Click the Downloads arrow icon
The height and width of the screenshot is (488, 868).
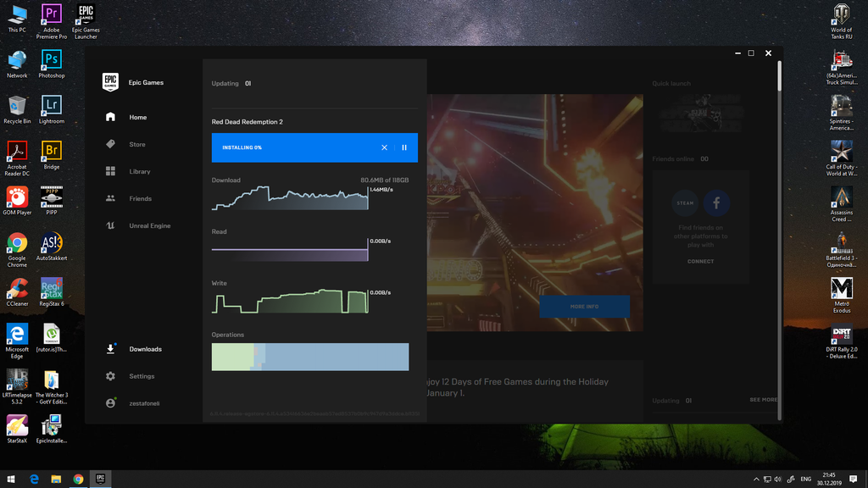tap(110, 348)
